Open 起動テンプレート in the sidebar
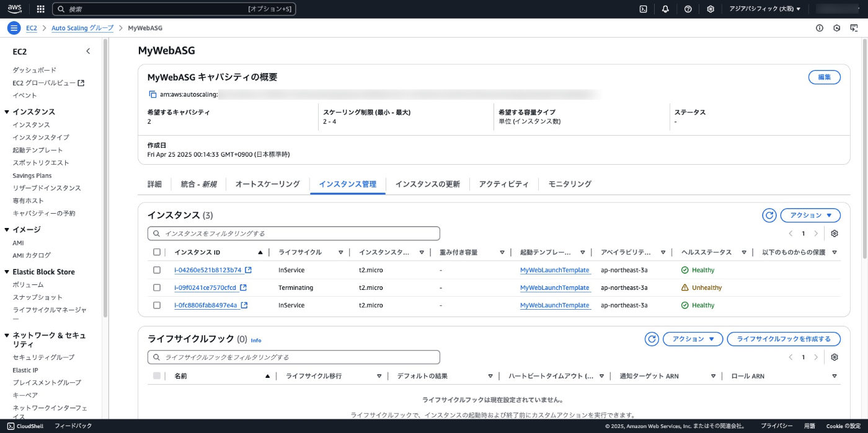This screenshot has width=868, height=433. [x=38, y=150]
